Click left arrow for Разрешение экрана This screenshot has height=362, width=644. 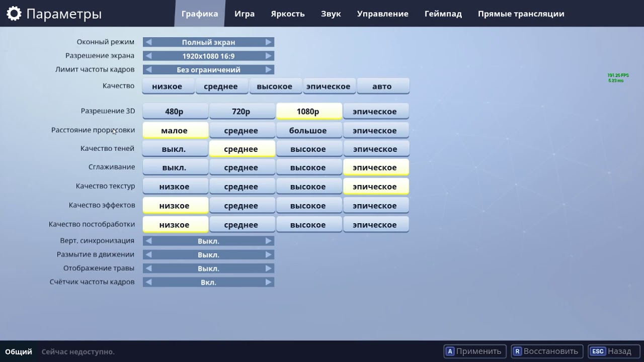148,56
